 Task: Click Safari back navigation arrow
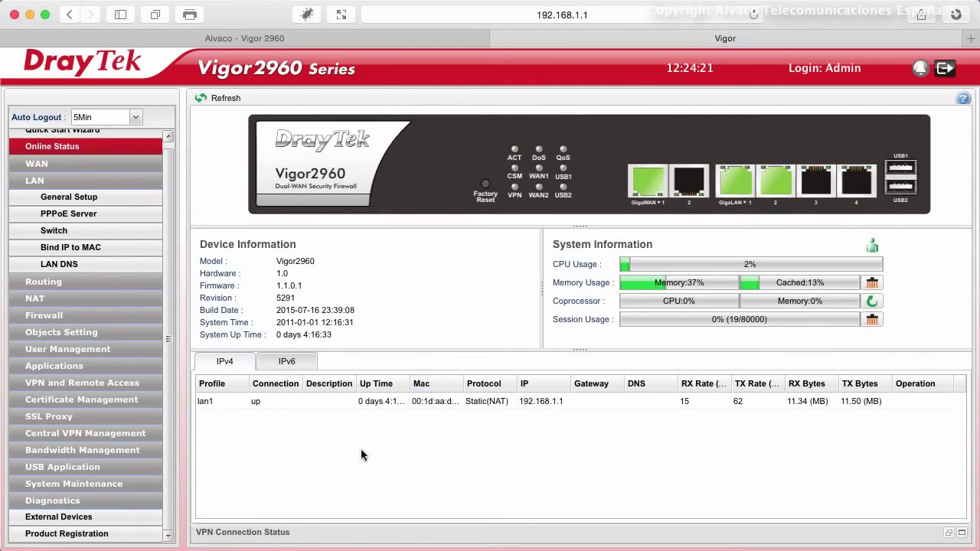click(x=70, y=15)
